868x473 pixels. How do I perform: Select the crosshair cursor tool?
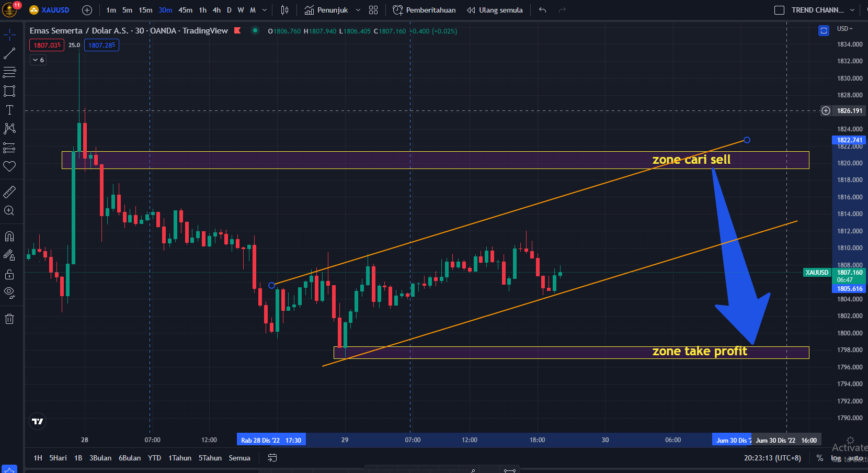click(x=9, y=35)
